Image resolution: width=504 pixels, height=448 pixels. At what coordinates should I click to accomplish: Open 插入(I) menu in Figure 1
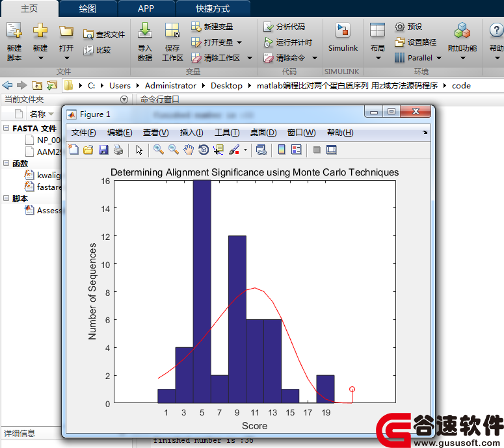coord(192,133)
